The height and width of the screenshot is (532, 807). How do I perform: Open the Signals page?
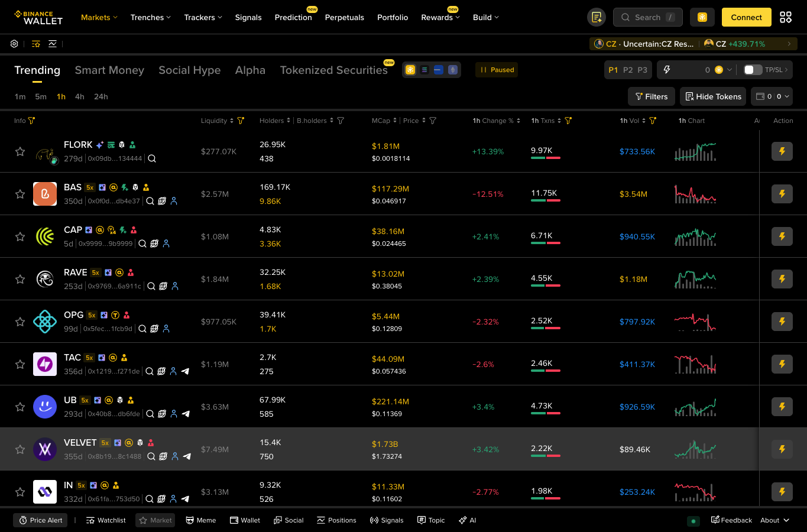pyautogui.click(x=248, y=17)
